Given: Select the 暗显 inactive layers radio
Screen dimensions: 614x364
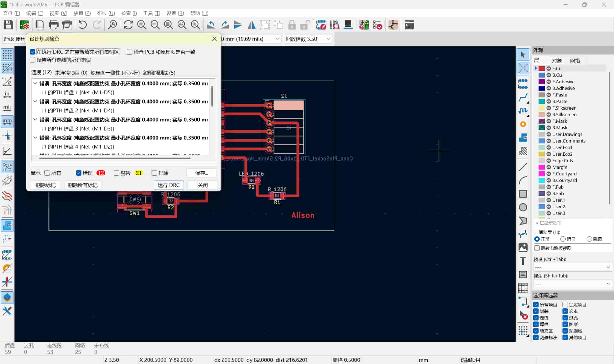Looking at the screenshot, I should 563,239.
